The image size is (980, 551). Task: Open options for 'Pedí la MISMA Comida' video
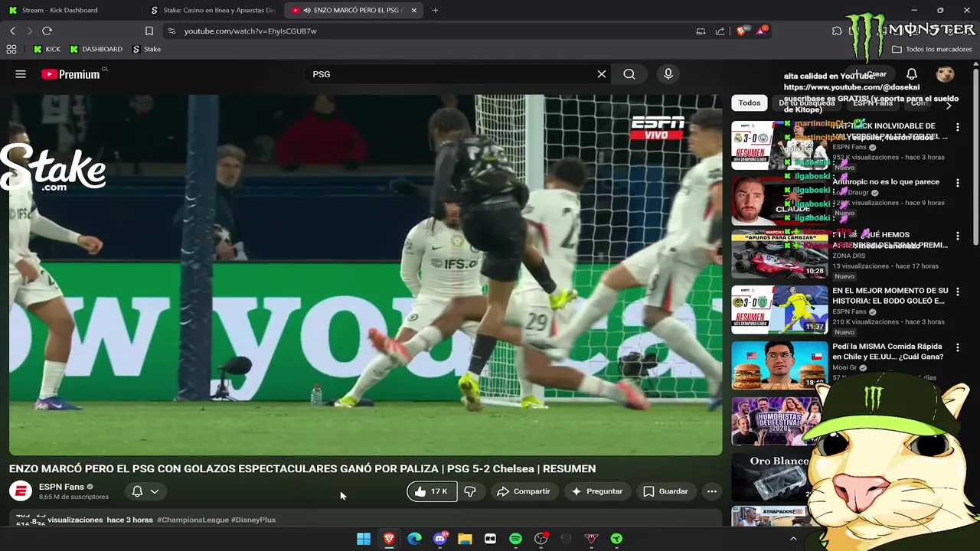pyautogui.click(x=957, y=347)
